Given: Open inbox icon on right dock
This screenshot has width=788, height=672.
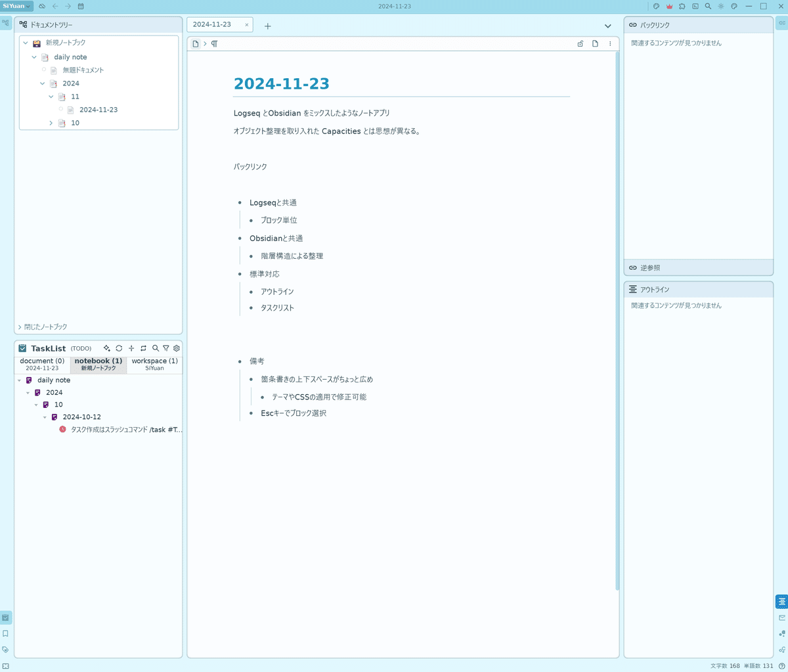Looking at the screenshot, I should [782, 617].
